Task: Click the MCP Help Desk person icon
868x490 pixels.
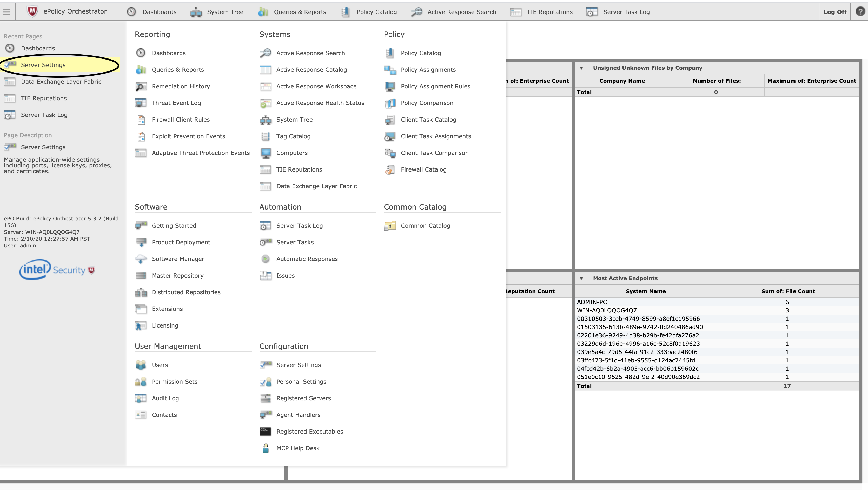Action: tap(266, 448)
